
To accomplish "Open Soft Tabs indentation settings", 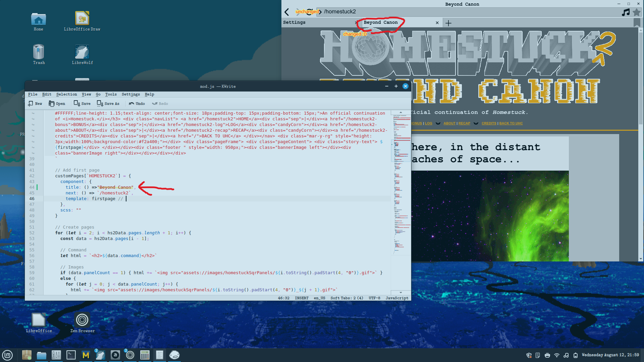I will click(x=346, y=298).
